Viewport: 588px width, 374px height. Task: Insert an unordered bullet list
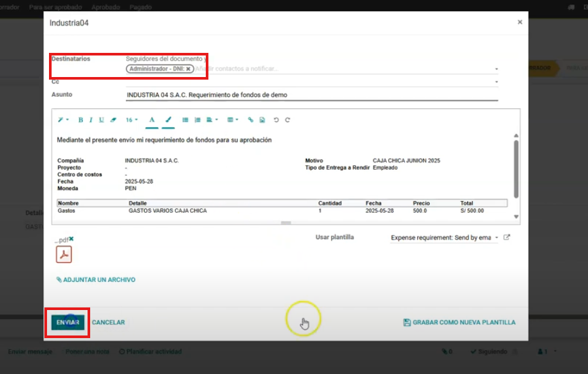[186, 120]
